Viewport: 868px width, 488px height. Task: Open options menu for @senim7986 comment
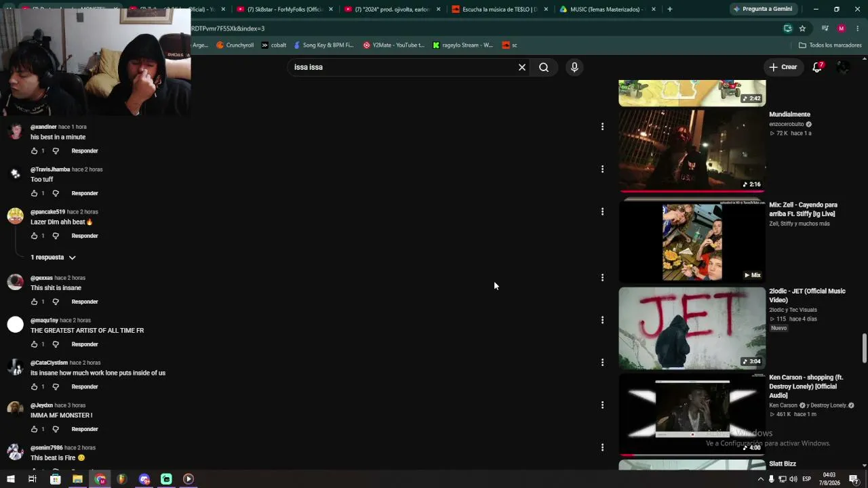point(602,447)
